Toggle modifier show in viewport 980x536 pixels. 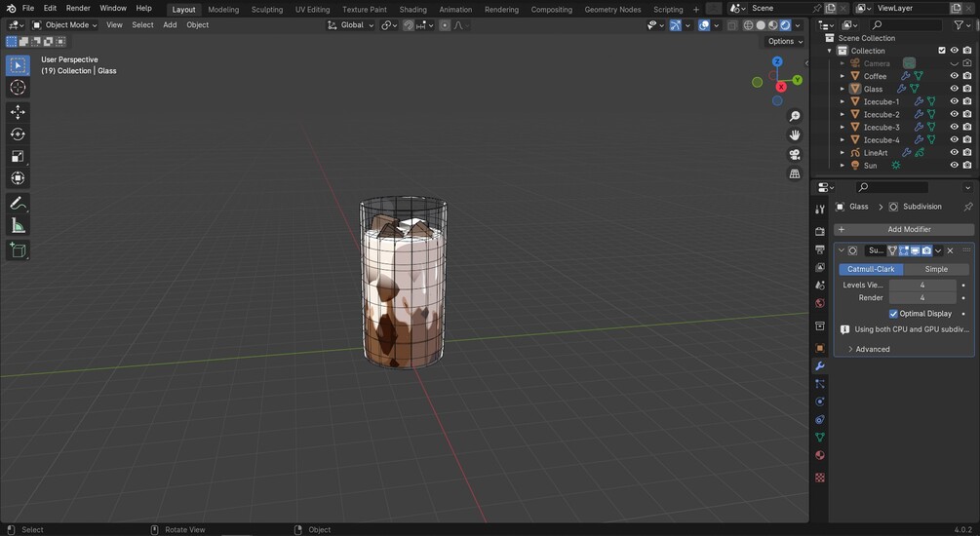915,250
